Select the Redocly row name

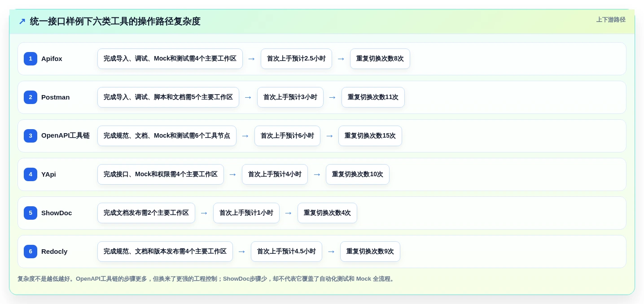tap(54, 252)
